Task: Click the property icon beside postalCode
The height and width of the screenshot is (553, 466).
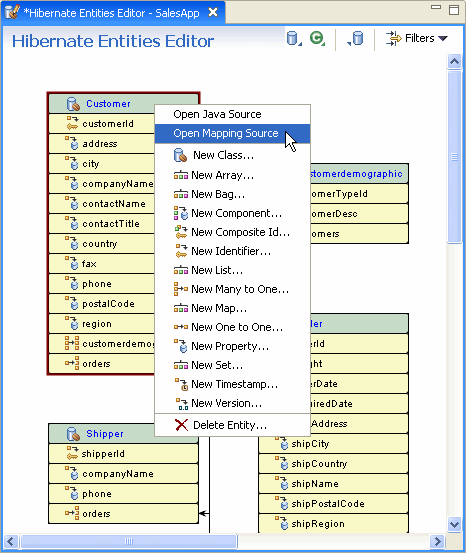Action: click(72, 304)
